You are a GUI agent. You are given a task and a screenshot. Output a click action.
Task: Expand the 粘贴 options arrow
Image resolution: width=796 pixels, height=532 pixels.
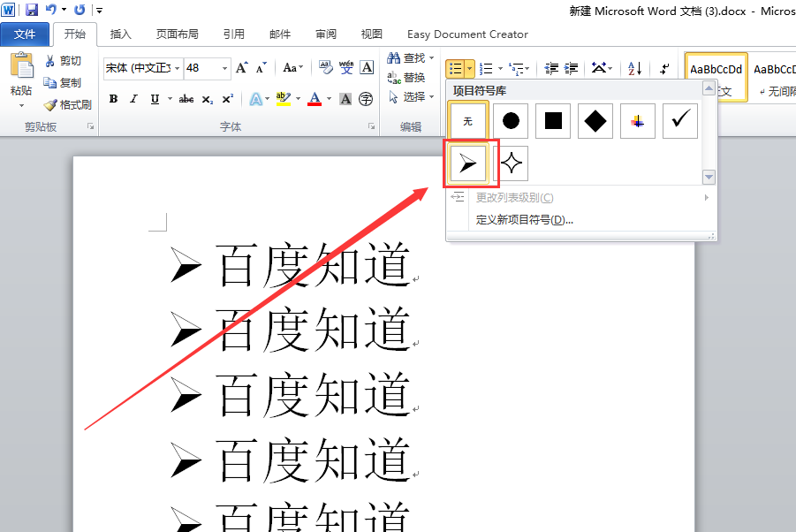(x=21, y=105)
